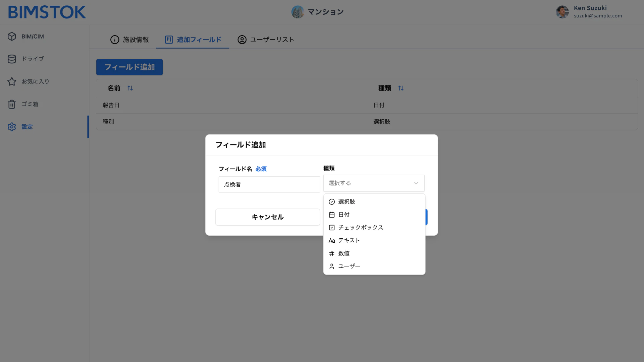Click the checkbox icon for チェックボックス option
644x362 pixels.
click(x=332, y=228)
